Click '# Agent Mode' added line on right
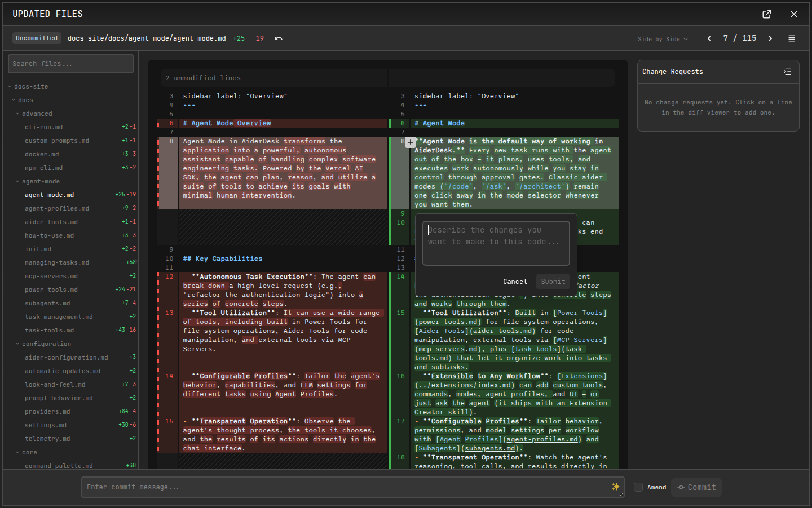 (439, 123)
